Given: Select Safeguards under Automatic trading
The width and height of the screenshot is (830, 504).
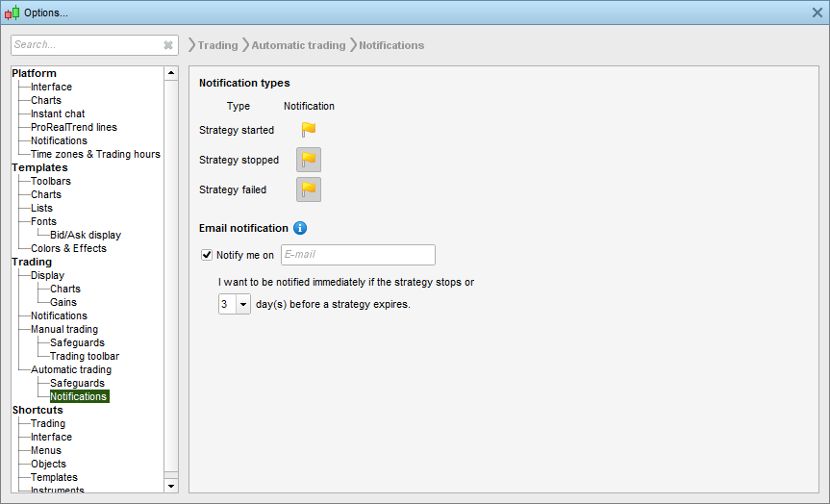Looking at the screenshot, I should (77, 383).
